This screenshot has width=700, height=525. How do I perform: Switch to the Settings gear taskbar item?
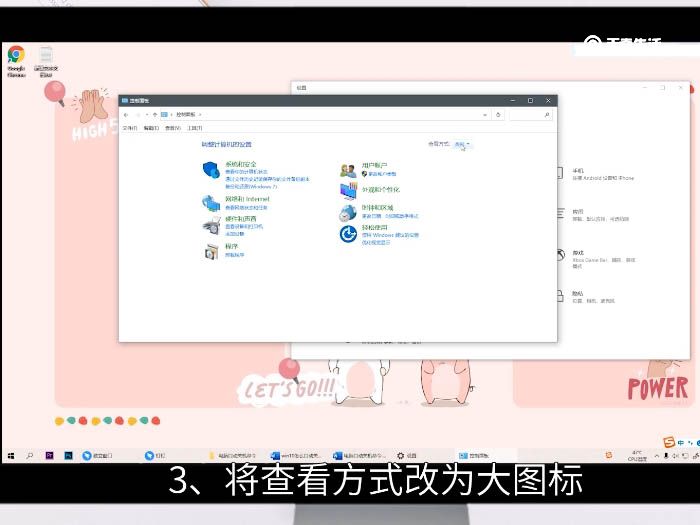click(407, 455)
